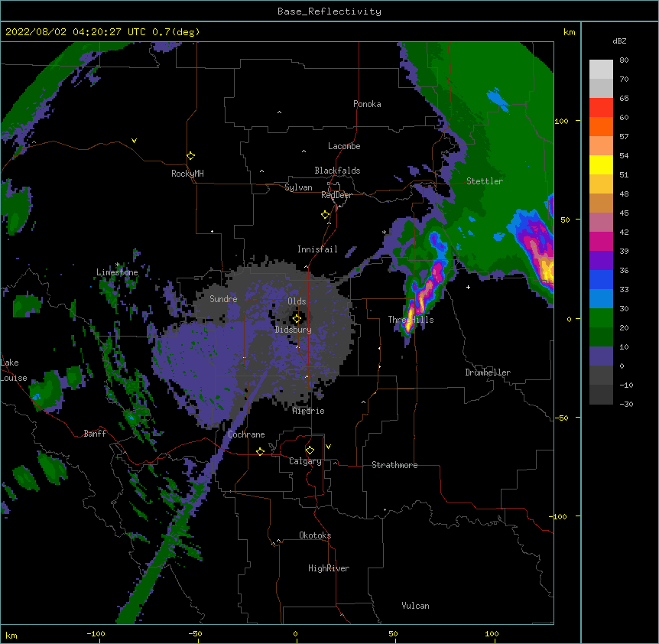Click the ThreeHills label
Screen dimensions: 659x644
click(x=411, y=320)
